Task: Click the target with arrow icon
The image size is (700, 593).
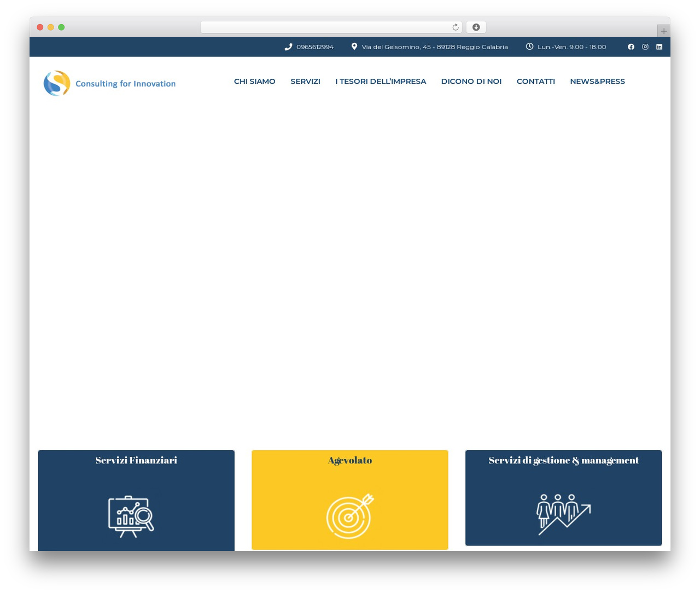Action: point(350,516)
